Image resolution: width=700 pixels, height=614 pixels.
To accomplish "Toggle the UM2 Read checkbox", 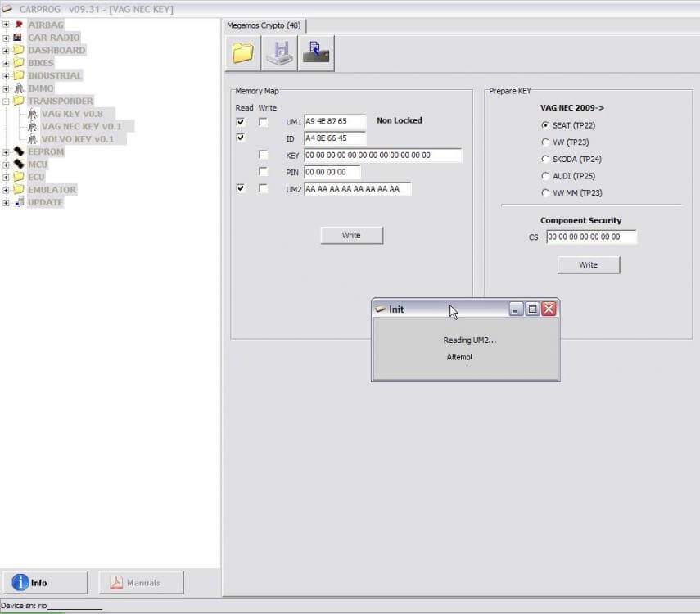I will (x=240, y=188).
